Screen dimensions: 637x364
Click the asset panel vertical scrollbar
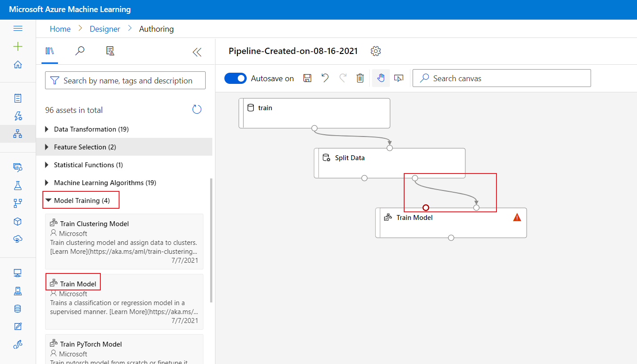coord(211,240)
